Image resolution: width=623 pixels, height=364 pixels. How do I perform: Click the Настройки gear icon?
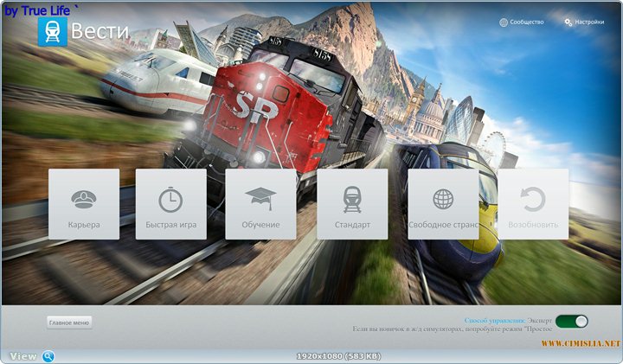coord(568,22)
